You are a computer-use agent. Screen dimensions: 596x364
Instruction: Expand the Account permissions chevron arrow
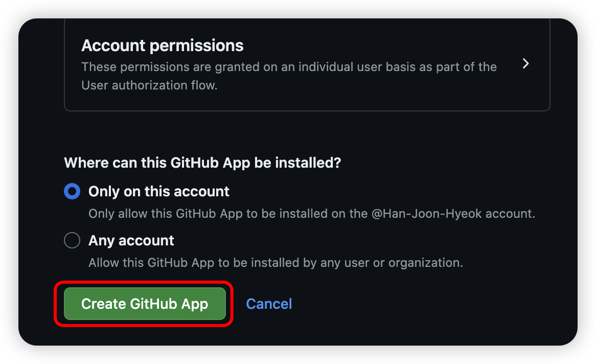525,64
